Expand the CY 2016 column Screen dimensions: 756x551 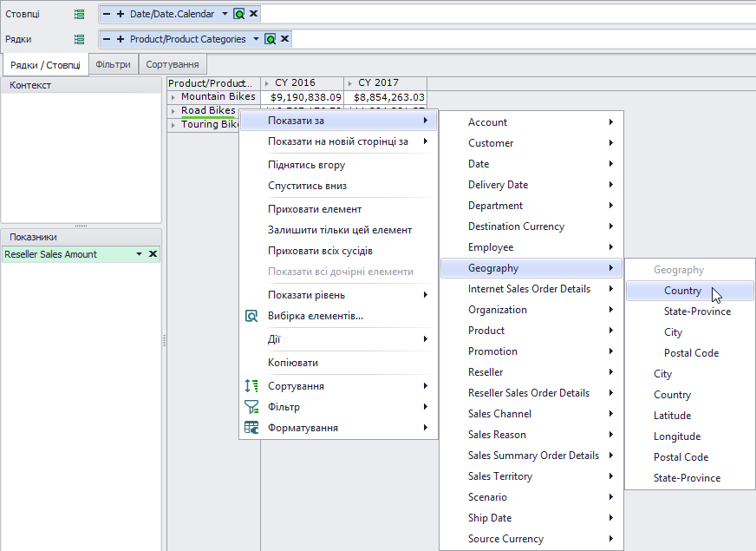point(267,83)
